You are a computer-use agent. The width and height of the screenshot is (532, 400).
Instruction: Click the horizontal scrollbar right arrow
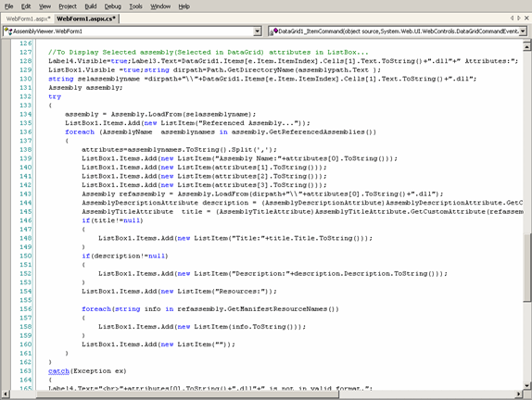click(518, 394)
